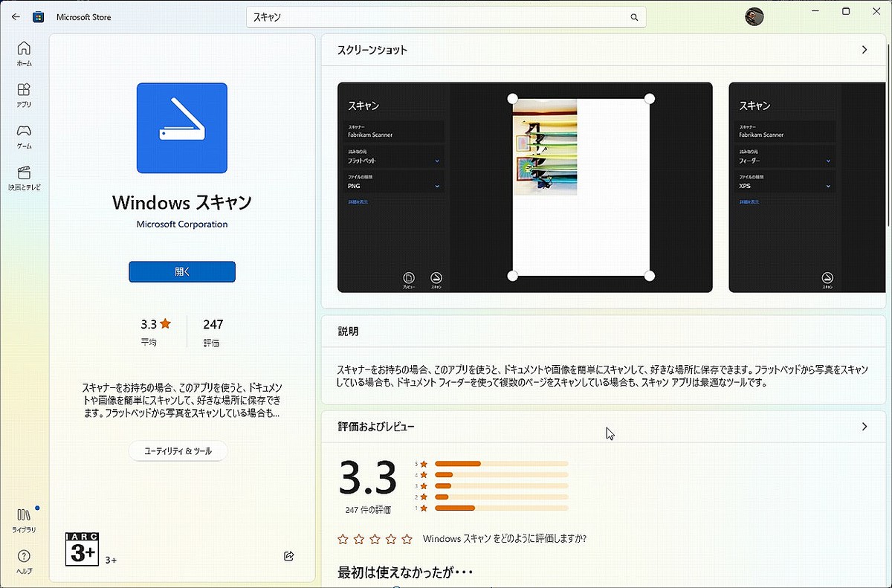Select 映画とテレビ sidebar icon
The width and height of the screenshot is (892, 588).
[x=24, y=178]
